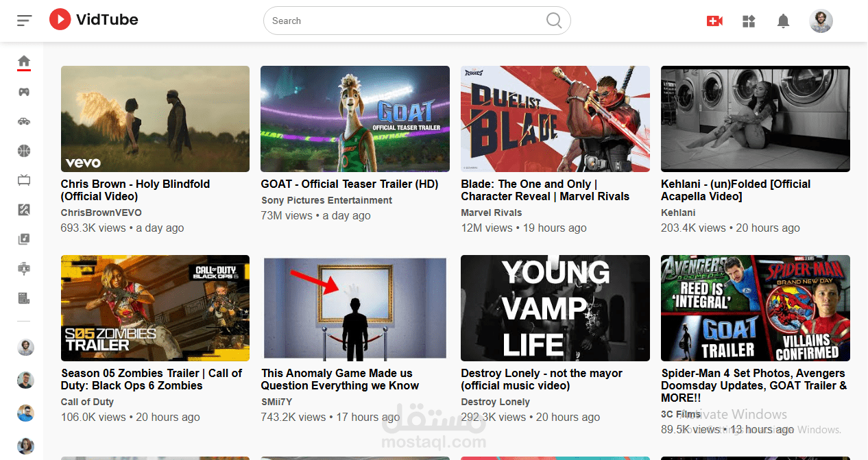Open Chris Brown Holy Blindfold thumbnail
The image size is (868, 460).
point(155,119)
